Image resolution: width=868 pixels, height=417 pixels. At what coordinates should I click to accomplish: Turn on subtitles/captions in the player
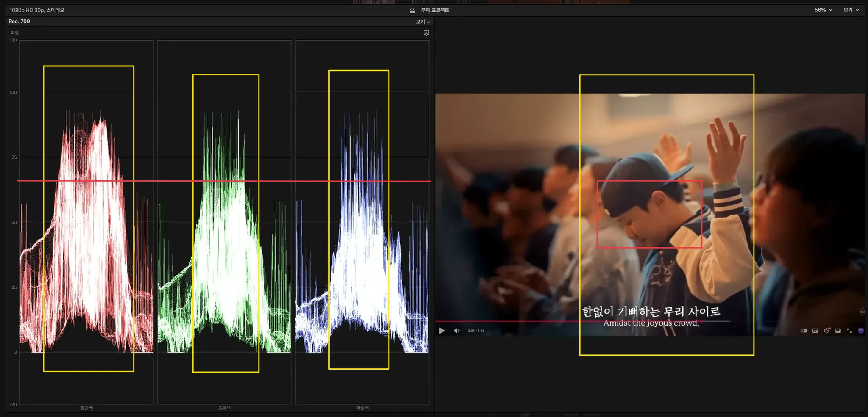pyautogui.click(x=815, y=331)
